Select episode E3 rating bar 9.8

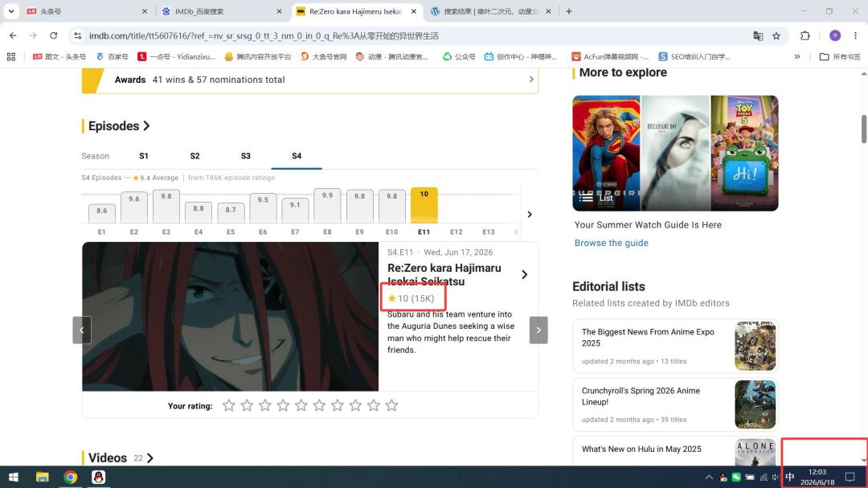[x=166, y=206]
